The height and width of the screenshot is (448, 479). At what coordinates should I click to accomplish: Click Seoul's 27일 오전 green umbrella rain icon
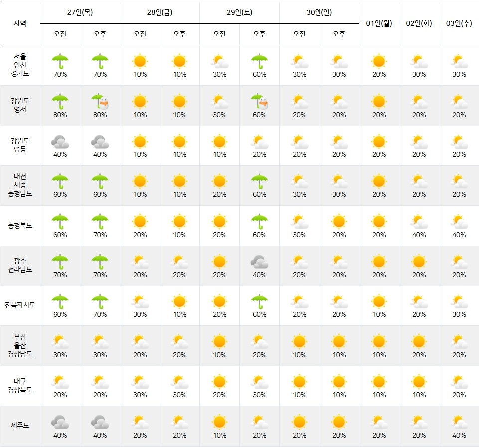[60, 61]
